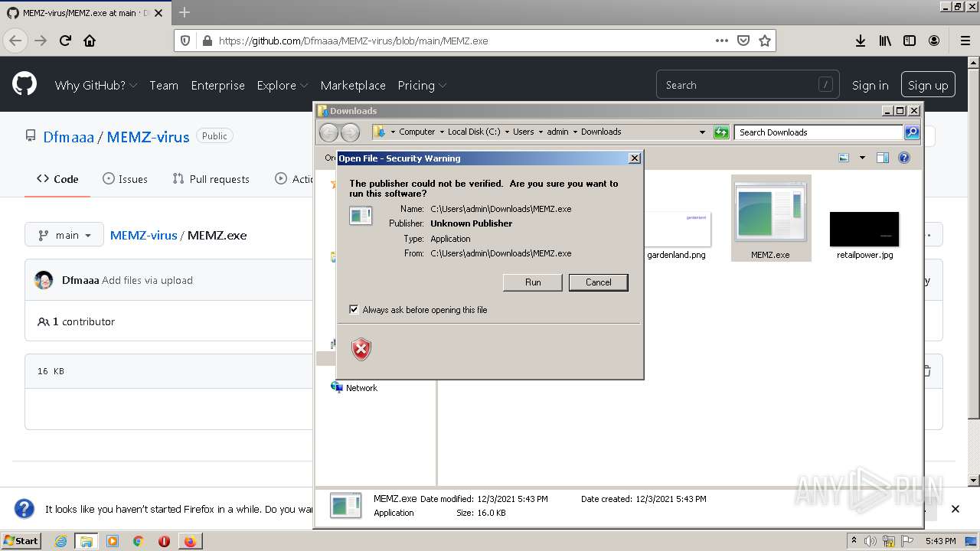Click Windows Media Player taskbar icon
The image size is (980, 551).
[113, 541]
